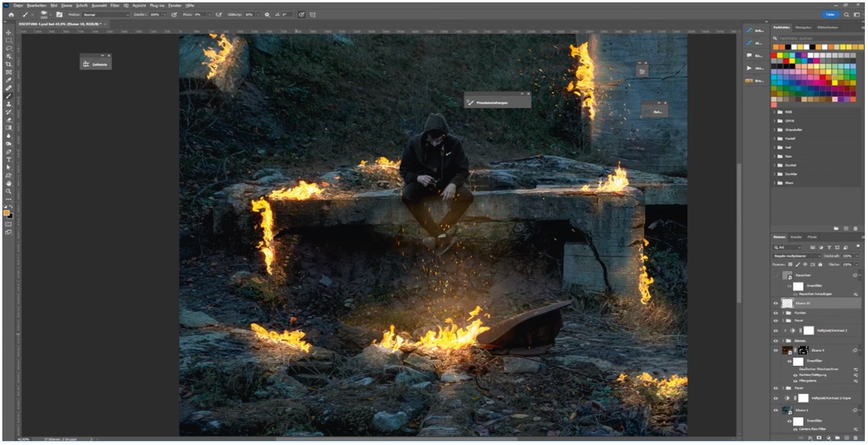Switch to the Kanäle tab
This screenshot has width=868, height=445.
(x=796, y=236)
